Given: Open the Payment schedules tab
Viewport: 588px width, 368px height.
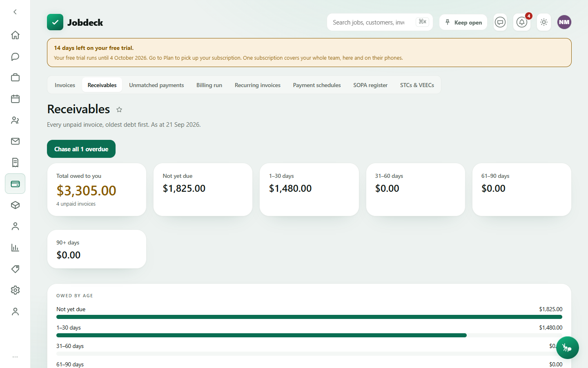Looking at the screenshot, I should click(x=317, y=85).
